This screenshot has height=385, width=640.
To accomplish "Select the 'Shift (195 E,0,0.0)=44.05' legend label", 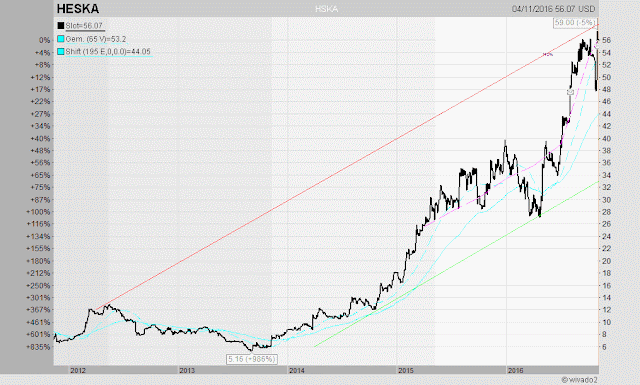I will (108, 51).
